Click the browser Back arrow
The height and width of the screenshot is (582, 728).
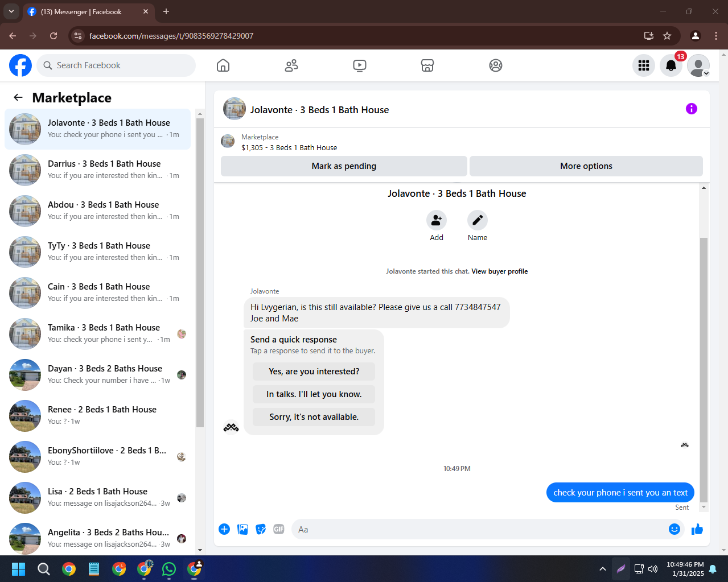[x=13, y=36]
